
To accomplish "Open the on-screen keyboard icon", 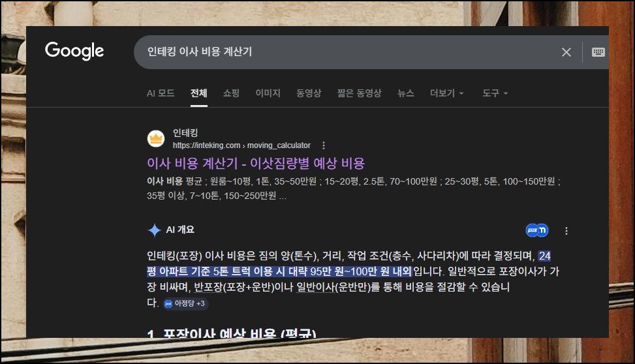I will click(598, 52).
